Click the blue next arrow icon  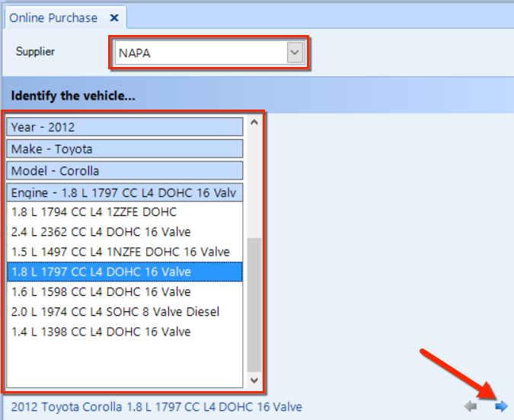[501, 406]
